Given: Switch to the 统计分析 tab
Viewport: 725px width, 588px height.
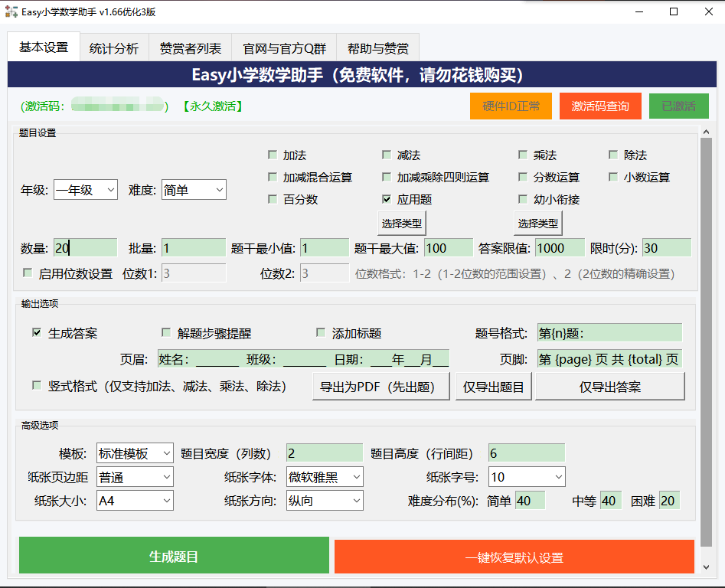Looking at the screenshot, I should 113,46.
